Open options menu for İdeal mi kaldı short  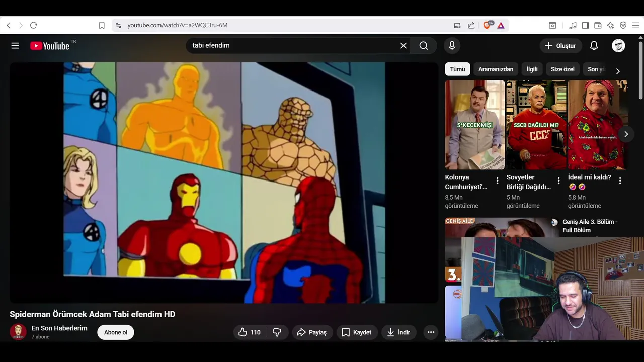(x=620, y=181)
